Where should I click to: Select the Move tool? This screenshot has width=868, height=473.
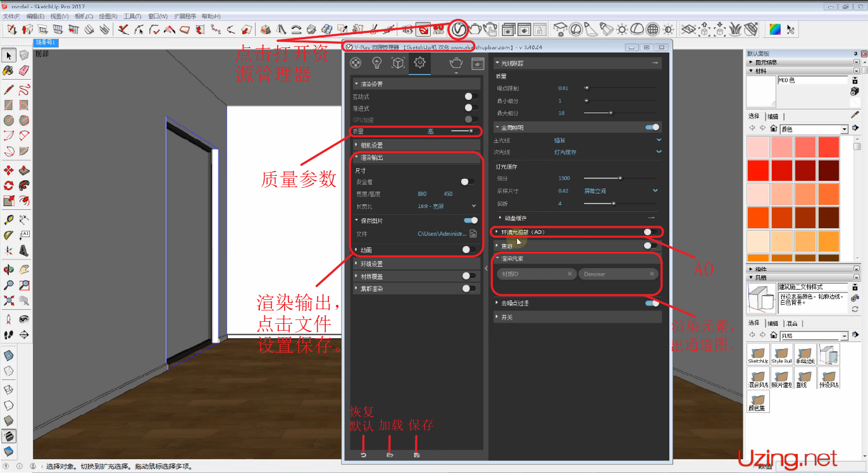click(x=9, y=170)
